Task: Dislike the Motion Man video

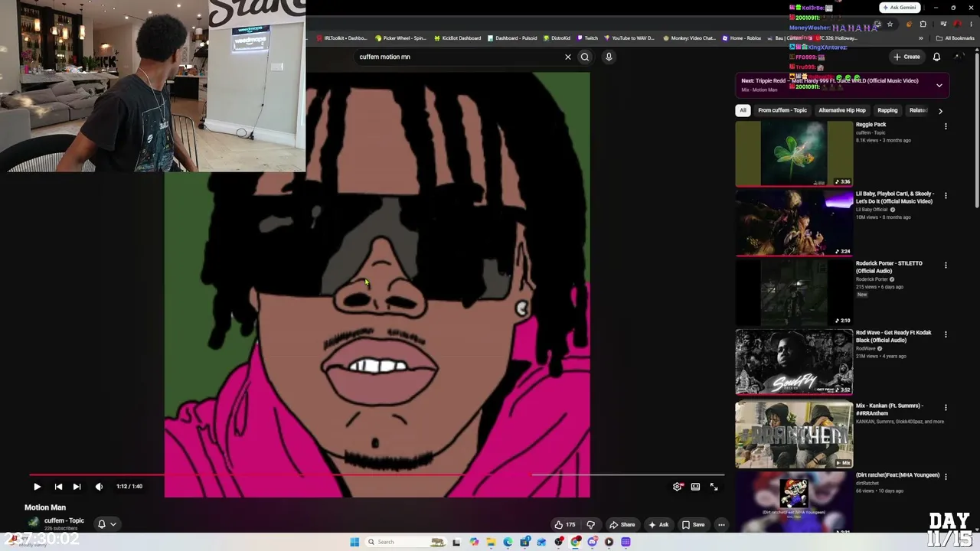Action: coord(590,525)
